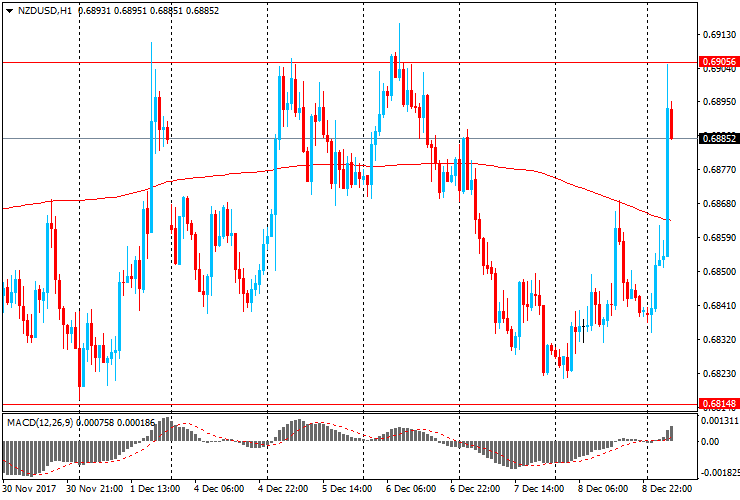Select the red support level label 0.68148
The image size is (740, 500).
719,404
